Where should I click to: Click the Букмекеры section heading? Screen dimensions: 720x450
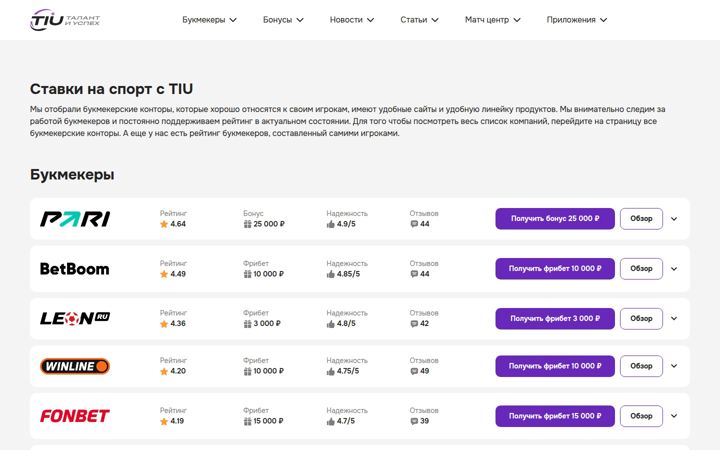pos(72,175)
